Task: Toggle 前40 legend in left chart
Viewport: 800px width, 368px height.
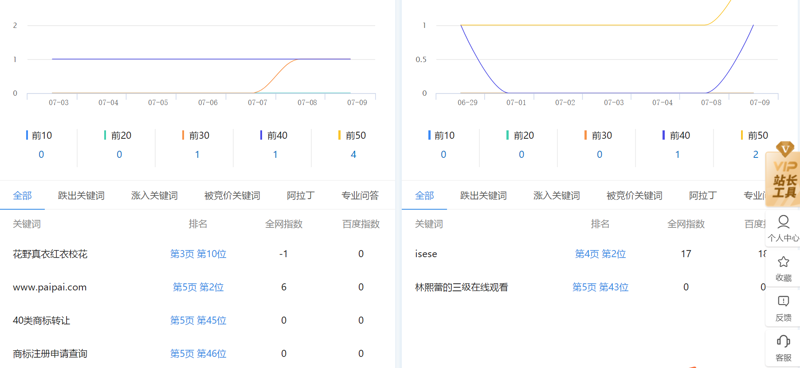Action: click(x=274, y=136)
